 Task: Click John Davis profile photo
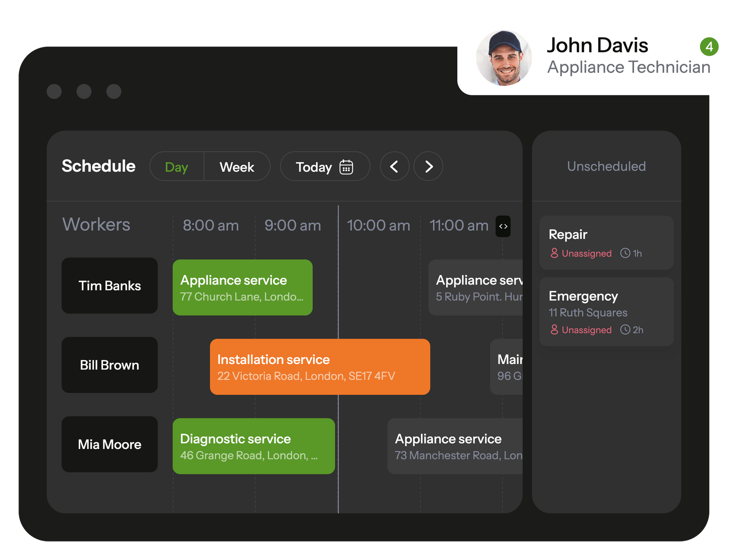tap(504, 58)
